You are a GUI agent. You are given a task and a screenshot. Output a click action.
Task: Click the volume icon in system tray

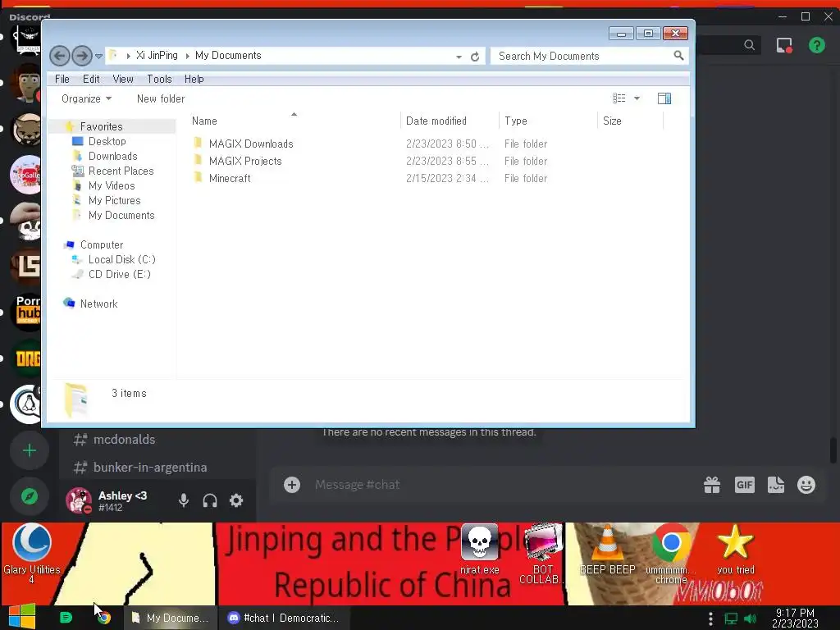tap(750, 619)
